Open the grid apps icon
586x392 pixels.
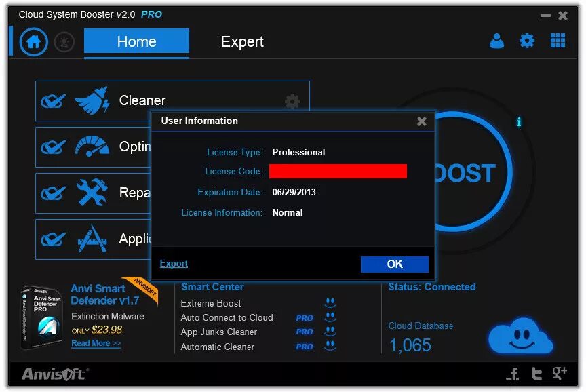pos(558,41)
